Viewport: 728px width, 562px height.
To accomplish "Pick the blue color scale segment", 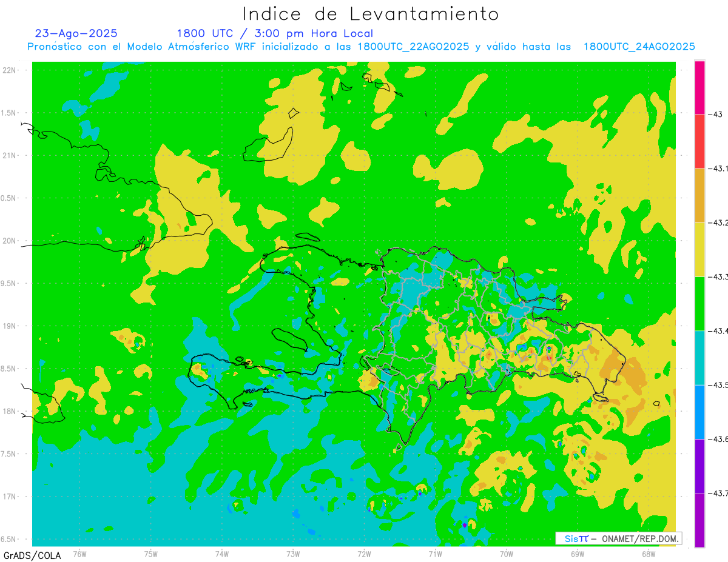I will tap(699, 412).
